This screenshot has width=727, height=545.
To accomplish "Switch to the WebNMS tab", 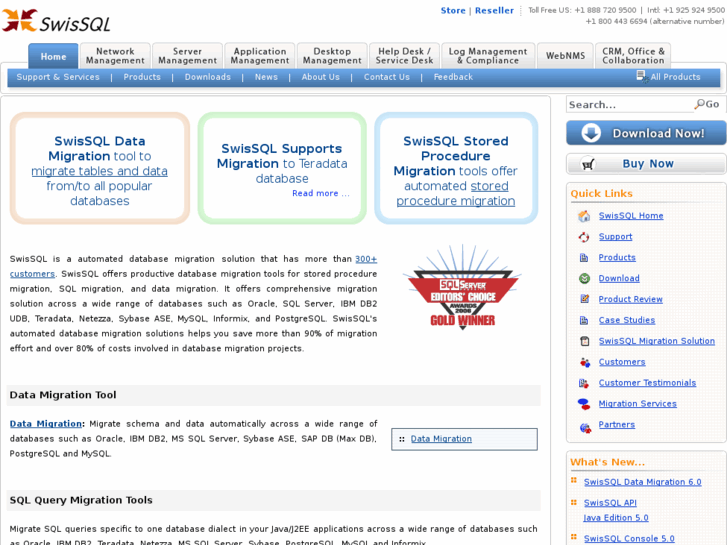I will 565,56.
